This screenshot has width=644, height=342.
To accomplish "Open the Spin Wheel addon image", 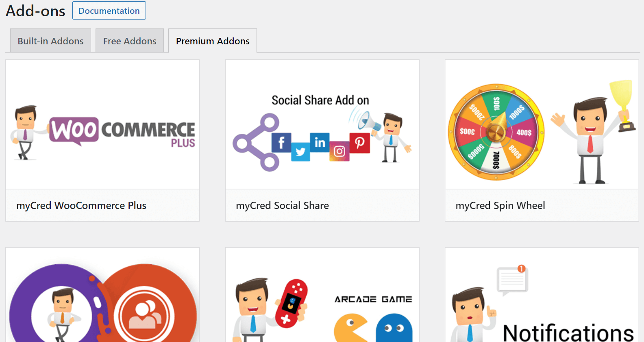I will (x=542, y=124).
